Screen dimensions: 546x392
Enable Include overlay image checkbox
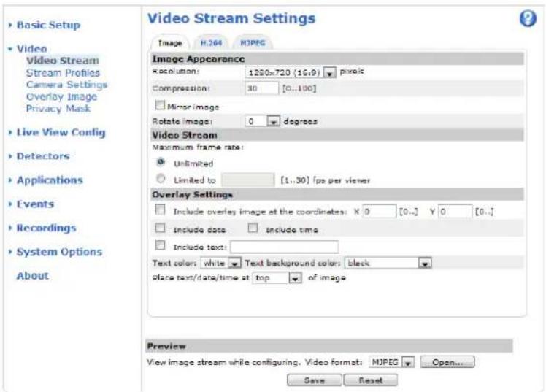coord(160,210)
